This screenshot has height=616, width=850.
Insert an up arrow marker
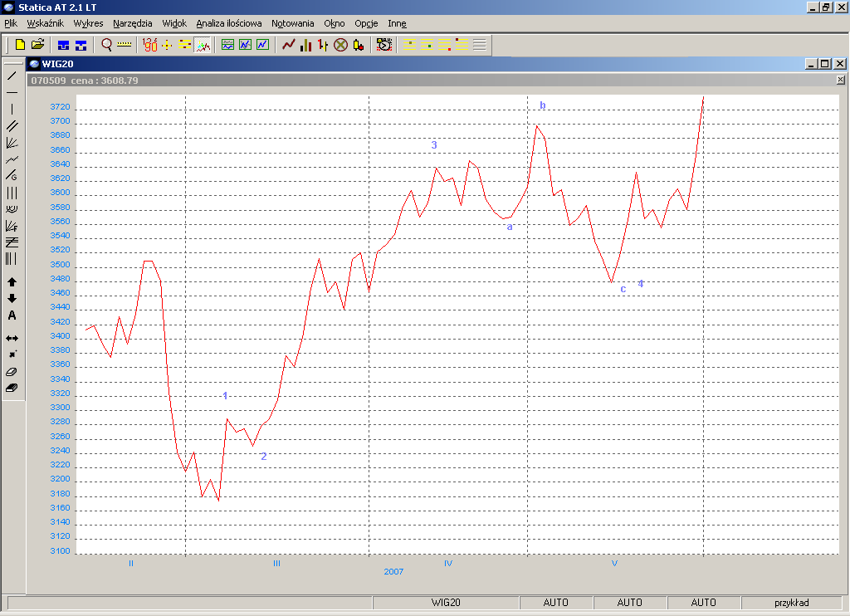[12, 282]
